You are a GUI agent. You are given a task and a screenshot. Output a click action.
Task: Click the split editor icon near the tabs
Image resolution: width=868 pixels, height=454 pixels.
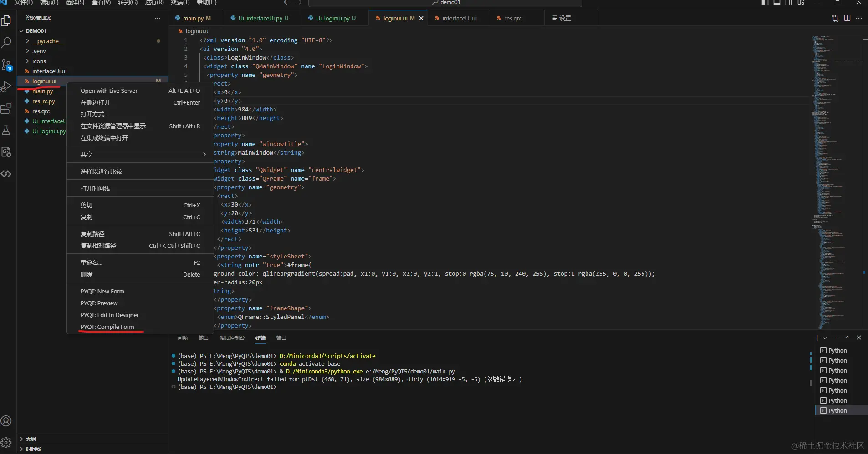tap(847, 18)
